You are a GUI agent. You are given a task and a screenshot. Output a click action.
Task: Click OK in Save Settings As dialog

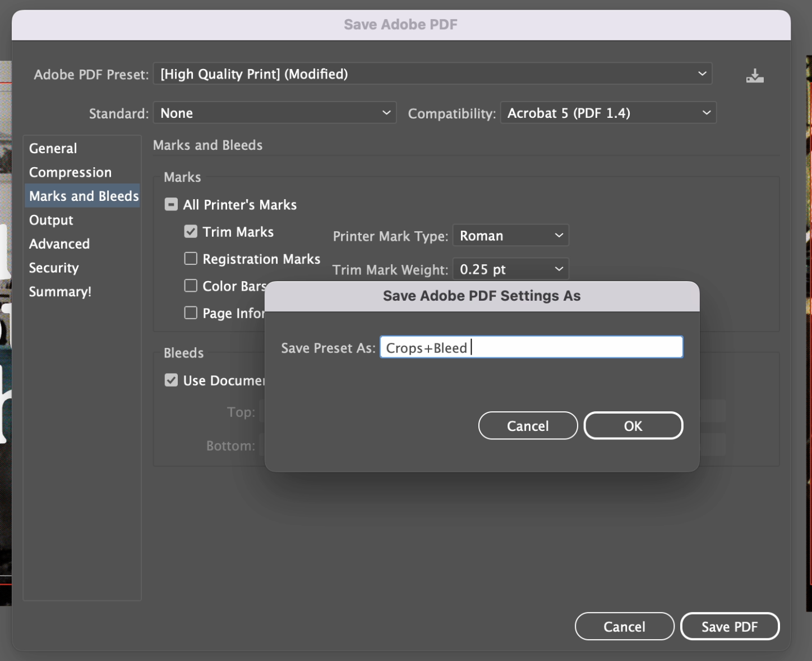[634, 426]
